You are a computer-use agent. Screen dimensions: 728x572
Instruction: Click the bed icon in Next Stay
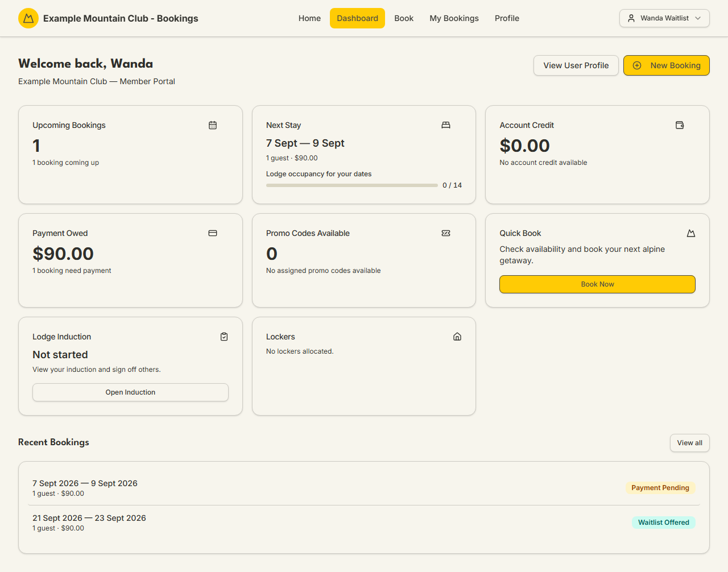[446, 125]
